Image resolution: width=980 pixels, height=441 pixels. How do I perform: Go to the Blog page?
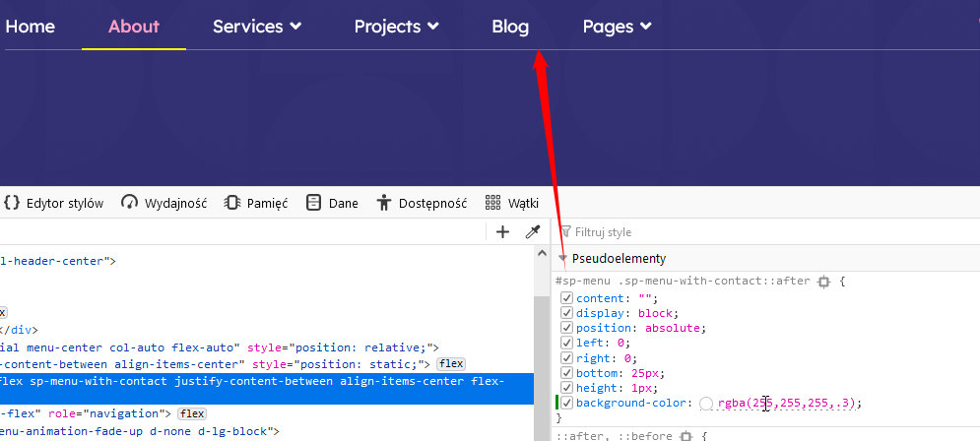(510, 27)
